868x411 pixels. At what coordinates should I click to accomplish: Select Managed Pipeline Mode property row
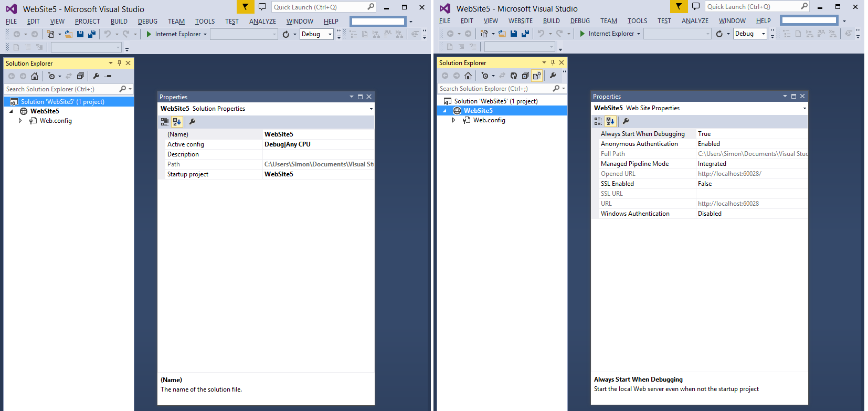tap(700, 164)
